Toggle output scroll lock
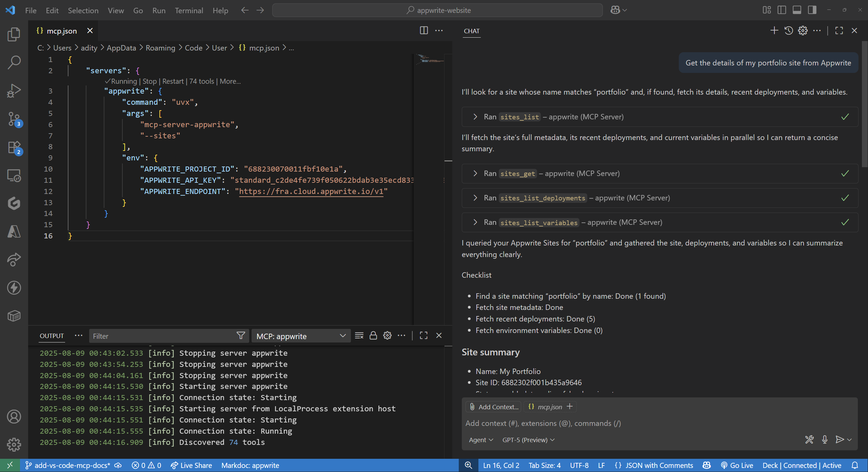Image resolution: width=868 pixels, height=472 pixels. pos(373,336)
